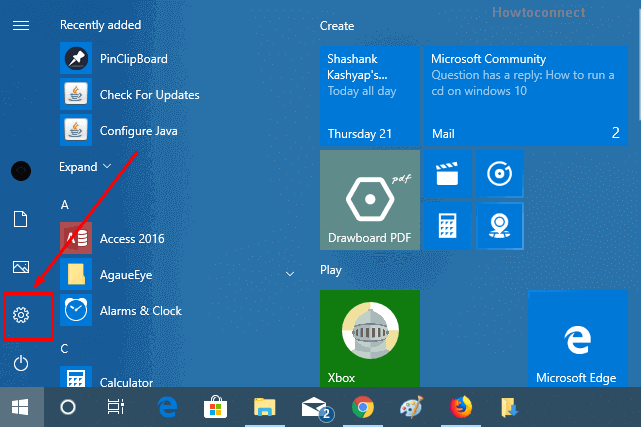This screenshot has height=427, width=641.
Task: Click the letter A section header
Action: pyautogui.click(x=65, y=205)
